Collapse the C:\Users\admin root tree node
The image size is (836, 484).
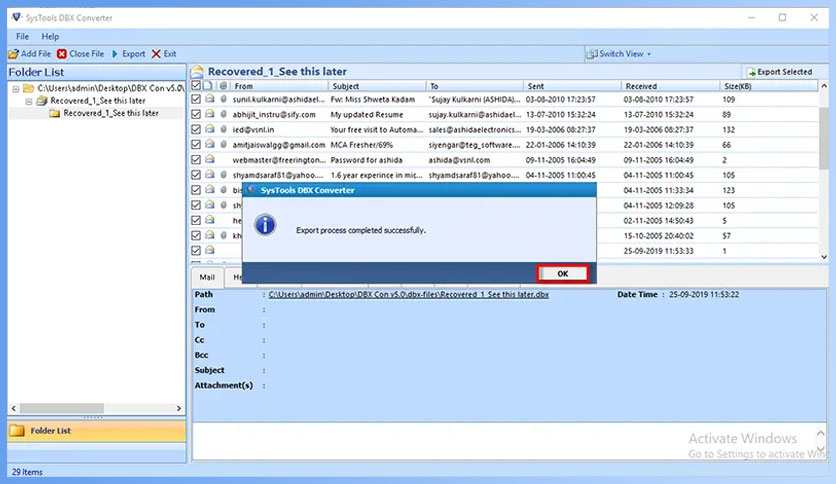pos(16,88)
